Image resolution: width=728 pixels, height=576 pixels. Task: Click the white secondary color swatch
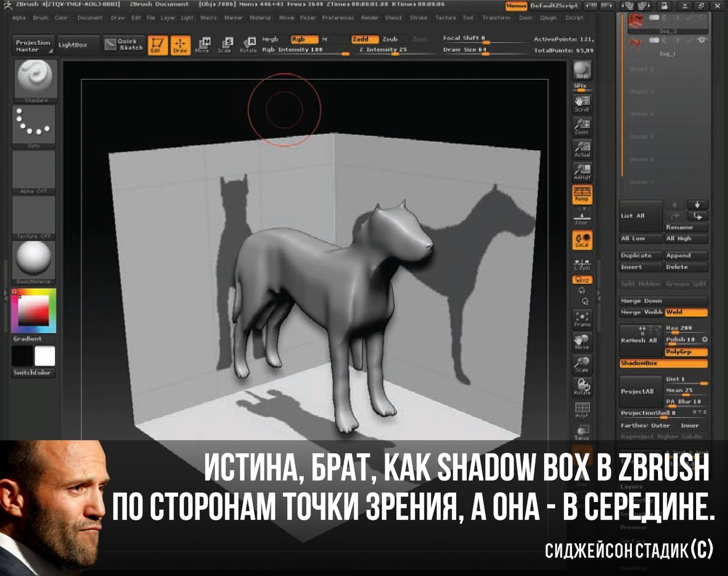(45, 356)
